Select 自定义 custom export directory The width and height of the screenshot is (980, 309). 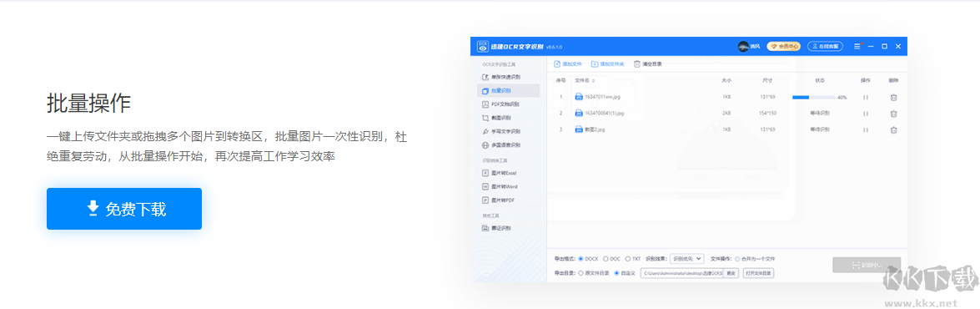(x=625, y=273)
